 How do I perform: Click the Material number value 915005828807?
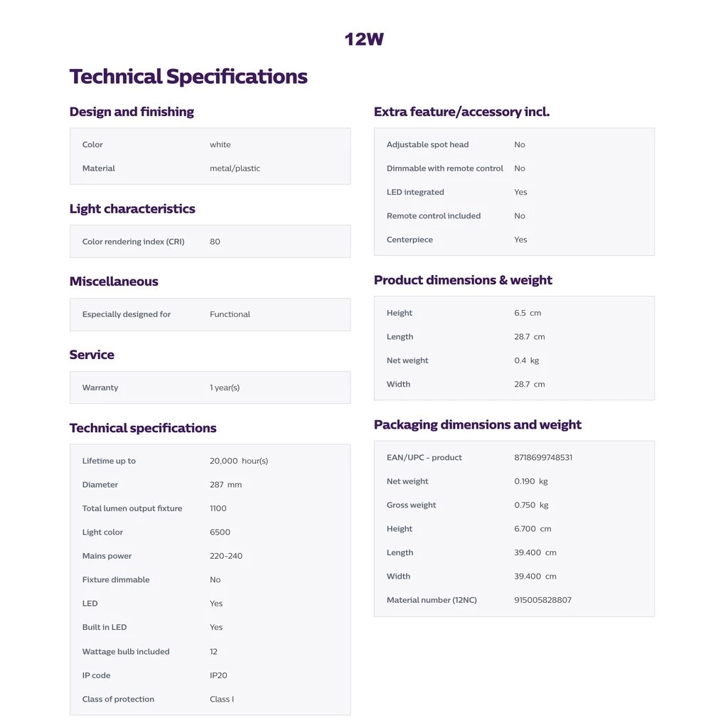click(542, 600)
